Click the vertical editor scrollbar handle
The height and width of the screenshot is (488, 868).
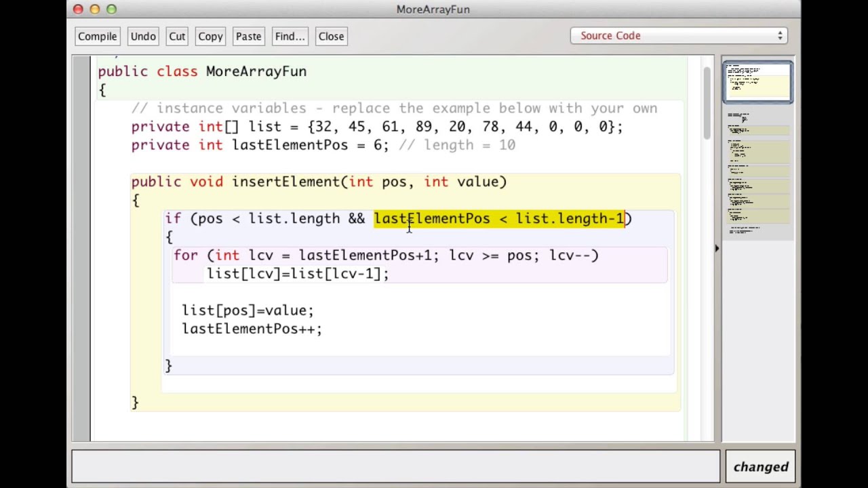click(x=707, y=103)
